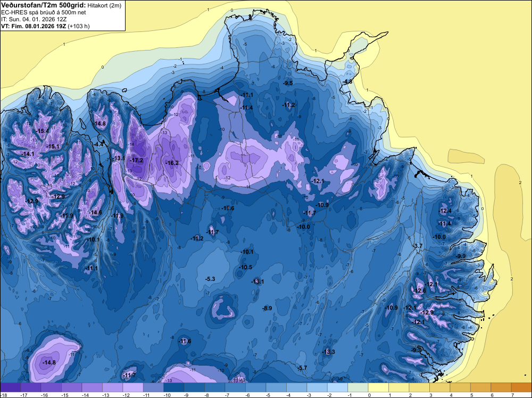Click the -10 label on the colour legend scale

coord(166,395)
